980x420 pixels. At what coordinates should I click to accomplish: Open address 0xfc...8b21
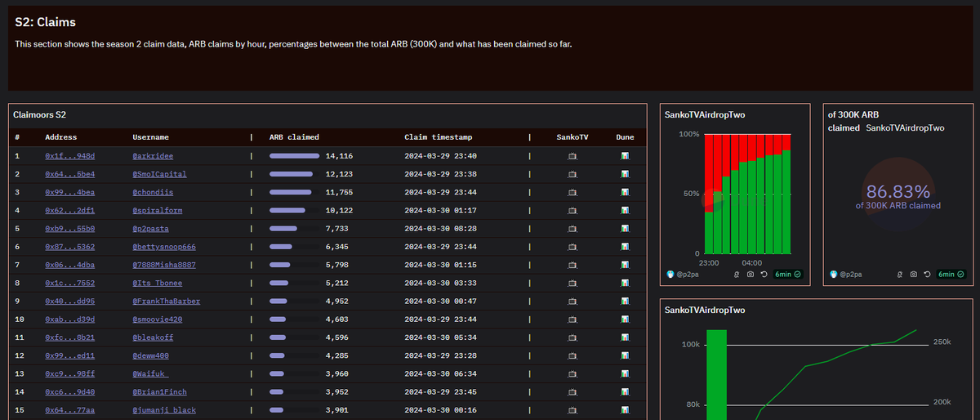point(70,337)
